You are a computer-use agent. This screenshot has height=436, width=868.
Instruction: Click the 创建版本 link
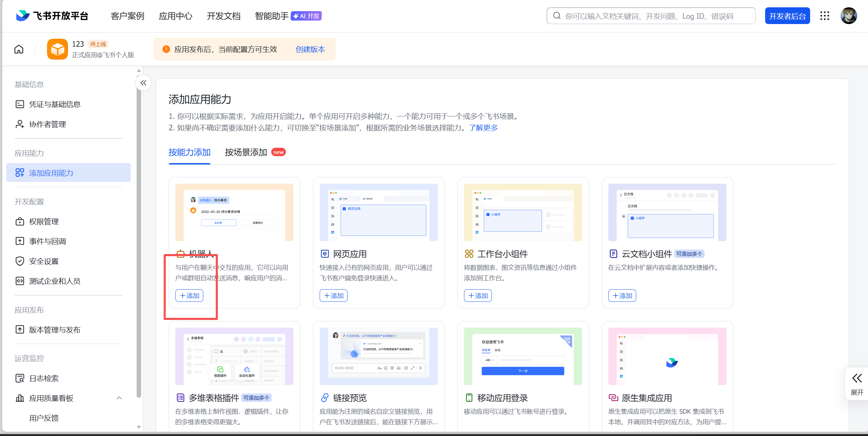(310, 49)
